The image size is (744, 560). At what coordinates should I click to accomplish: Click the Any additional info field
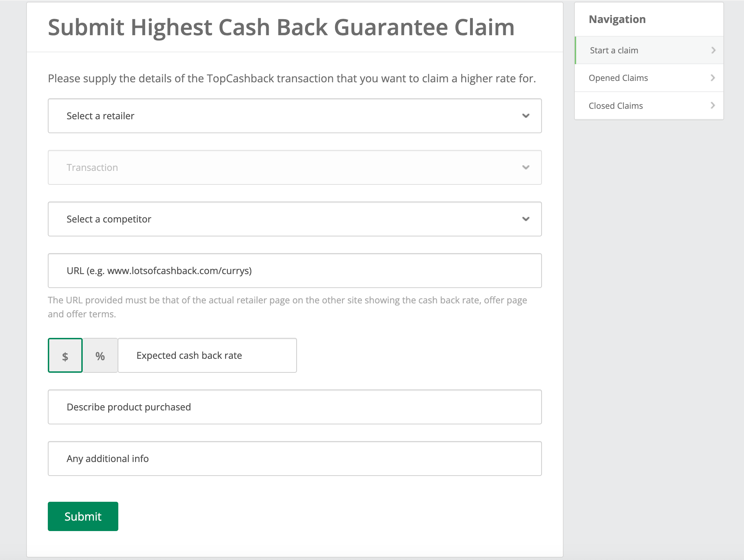pyautogui.click(x=295, y=459)
